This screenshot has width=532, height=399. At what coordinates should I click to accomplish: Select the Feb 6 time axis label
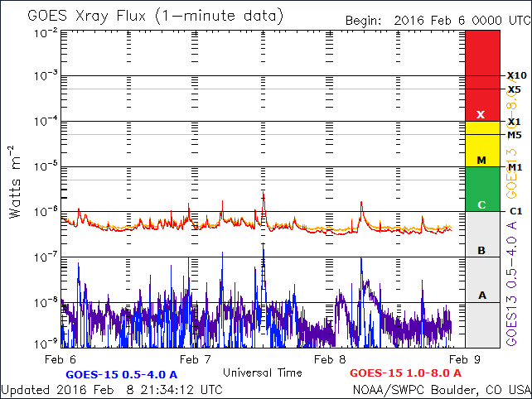60,359
